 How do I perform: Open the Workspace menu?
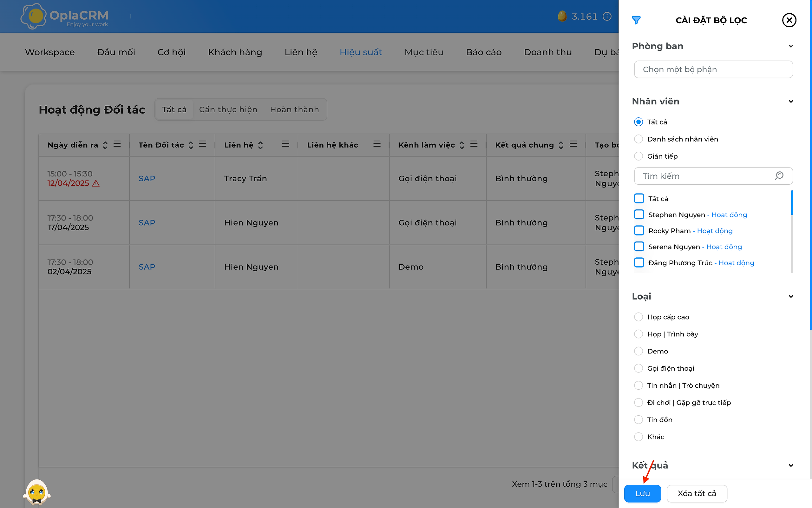pos(50,52)
